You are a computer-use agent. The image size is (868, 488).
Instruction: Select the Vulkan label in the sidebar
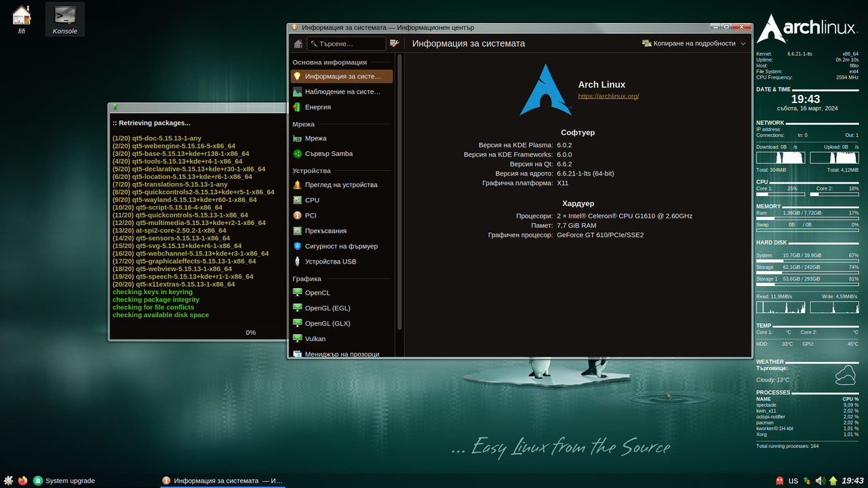tap(315, 339)
